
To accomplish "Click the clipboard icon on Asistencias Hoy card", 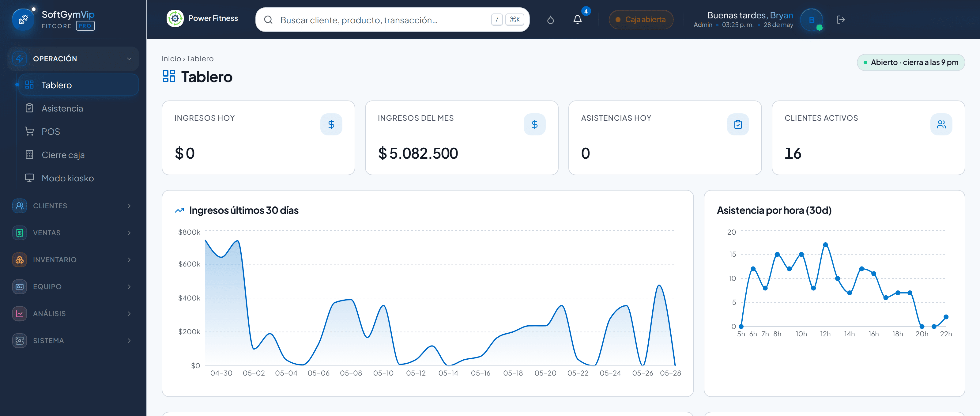I will [738, 124].
